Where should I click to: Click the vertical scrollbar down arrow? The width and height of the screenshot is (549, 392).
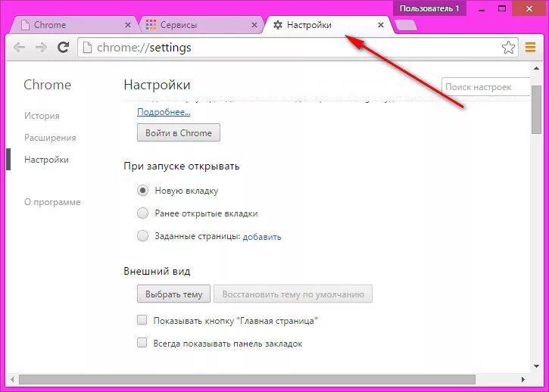[x=536, y=366]
